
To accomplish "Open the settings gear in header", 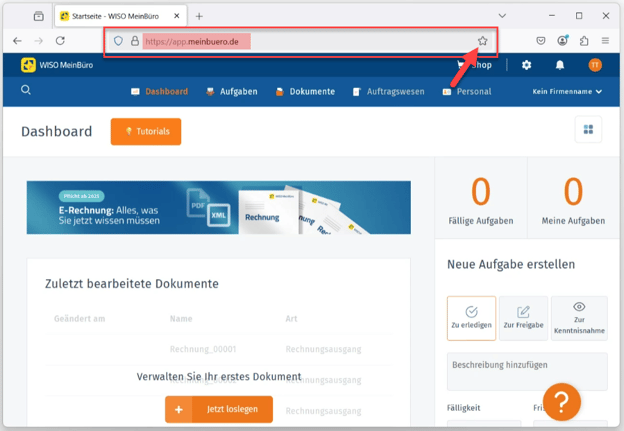I will pos(527,65).
